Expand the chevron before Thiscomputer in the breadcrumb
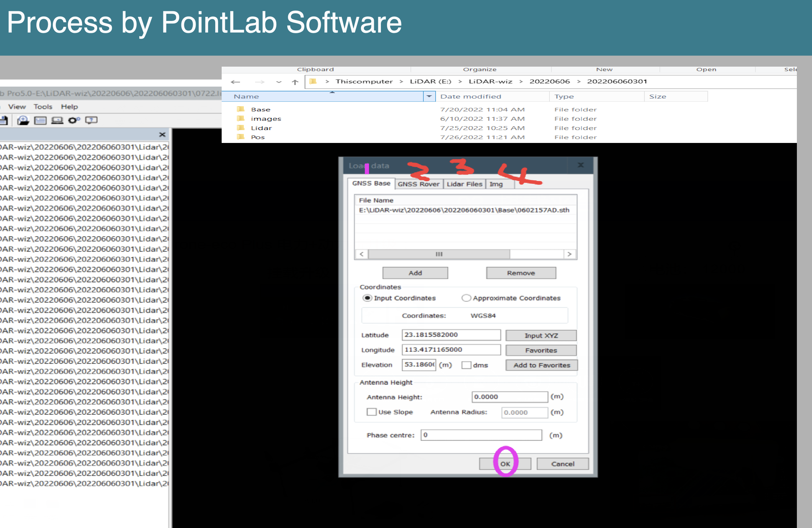This screenshot has width=812, height=528. pos(327,81)
